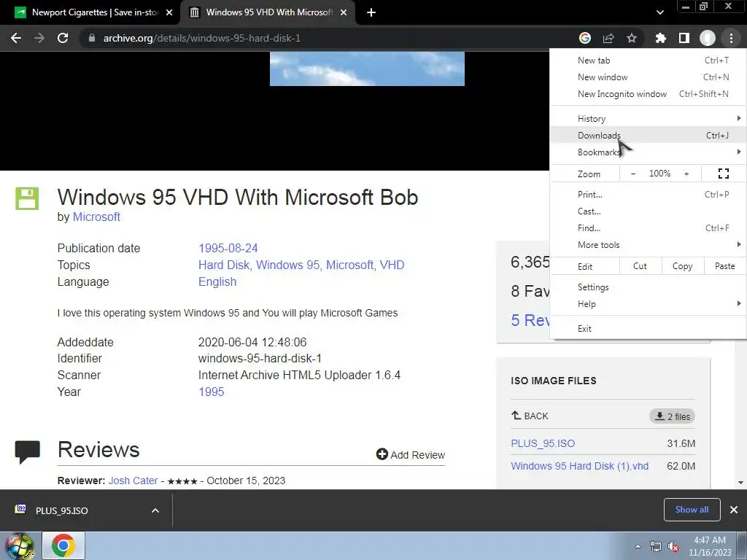Download Windows 95 Hard Disk (1).vhd
This screenshot has width=747, height=560.
click(579, 466)
